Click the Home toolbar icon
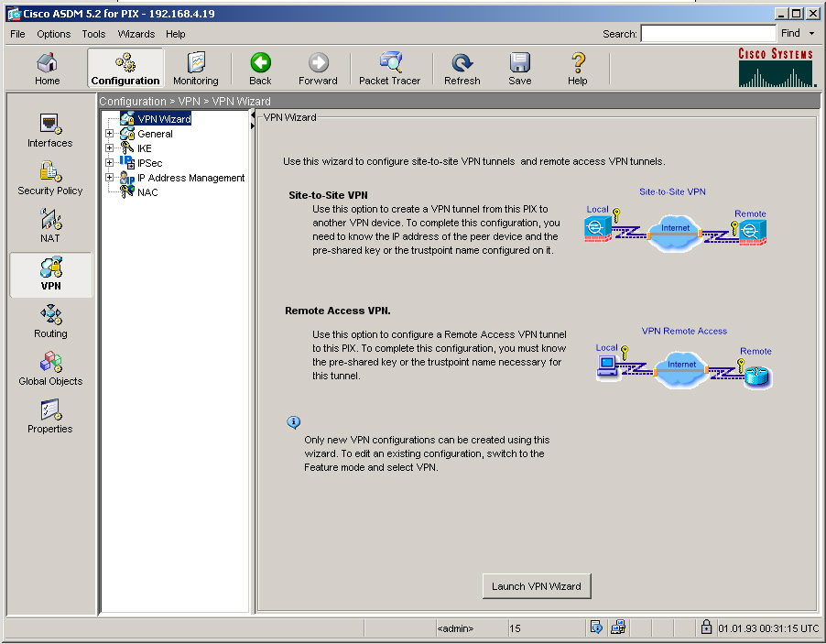The width and height of the screenshot is (826, 644). (x=47, y=69)
